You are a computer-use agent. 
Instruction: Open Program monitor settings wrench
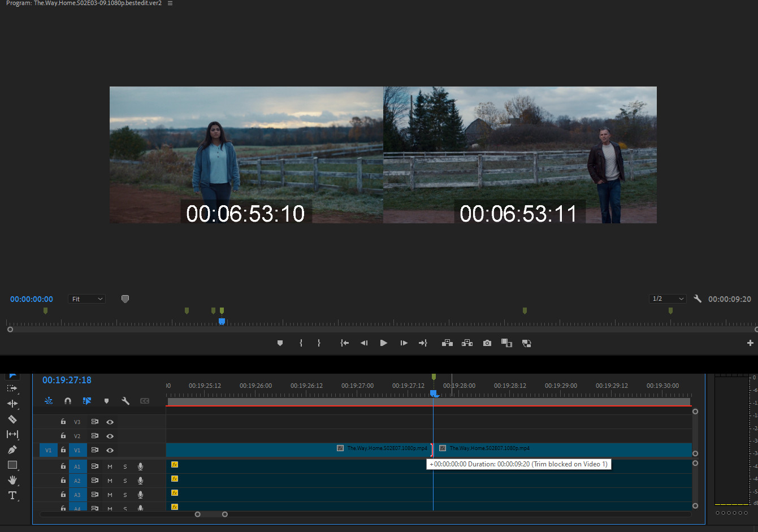pyautogui.click(x=698, y=299)
